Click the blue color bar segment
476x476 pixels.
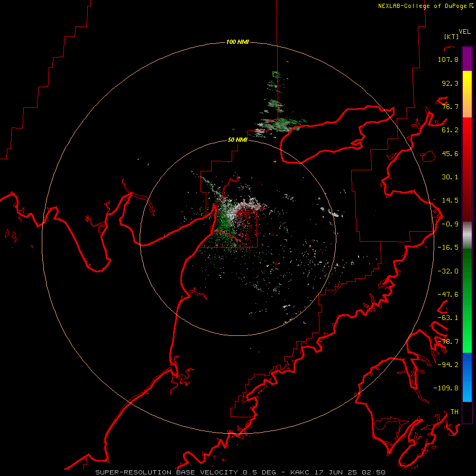pyautogui.click(x=467, y=377)
